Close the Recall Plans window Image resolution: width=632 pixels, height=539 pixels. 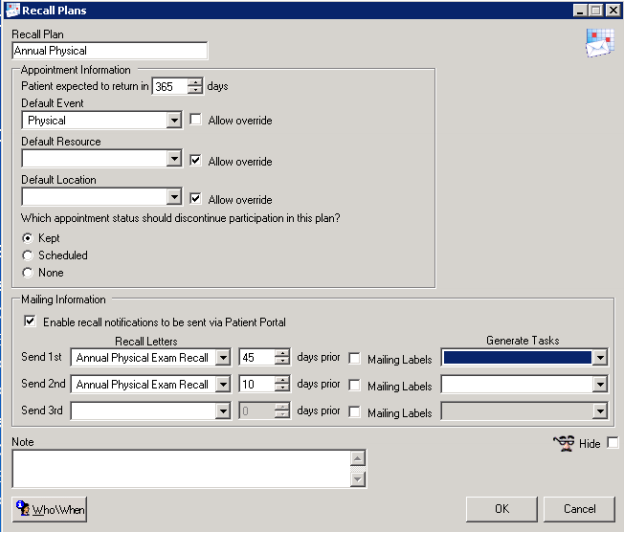613,10
